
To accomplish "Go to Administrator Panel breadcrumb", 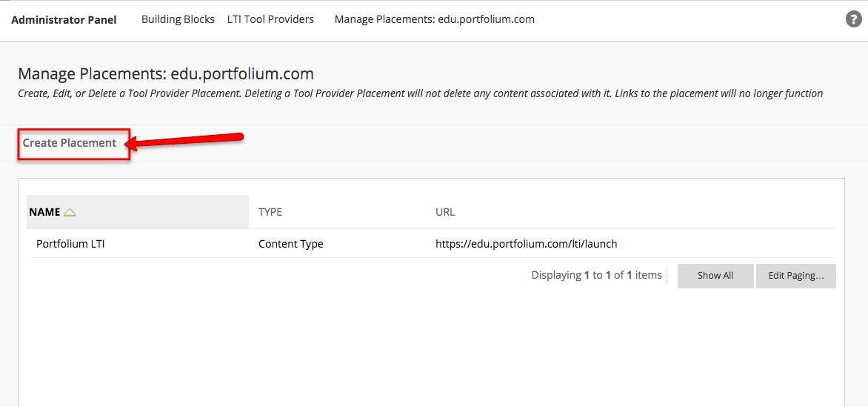I will point(64,20).
